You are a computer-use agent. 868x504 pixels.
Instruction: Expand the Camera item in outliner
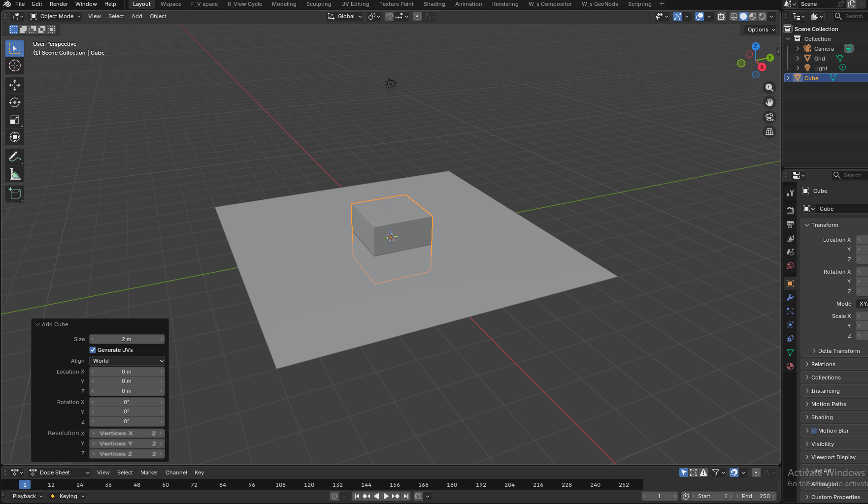[x=798, y=49]
